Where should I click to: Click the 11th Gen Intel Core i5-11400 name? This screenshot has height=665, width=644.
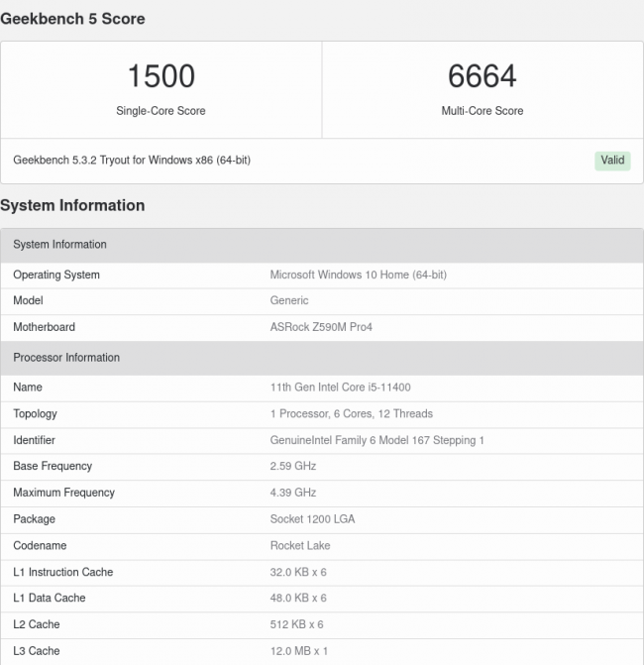click(x=341, y=388)
